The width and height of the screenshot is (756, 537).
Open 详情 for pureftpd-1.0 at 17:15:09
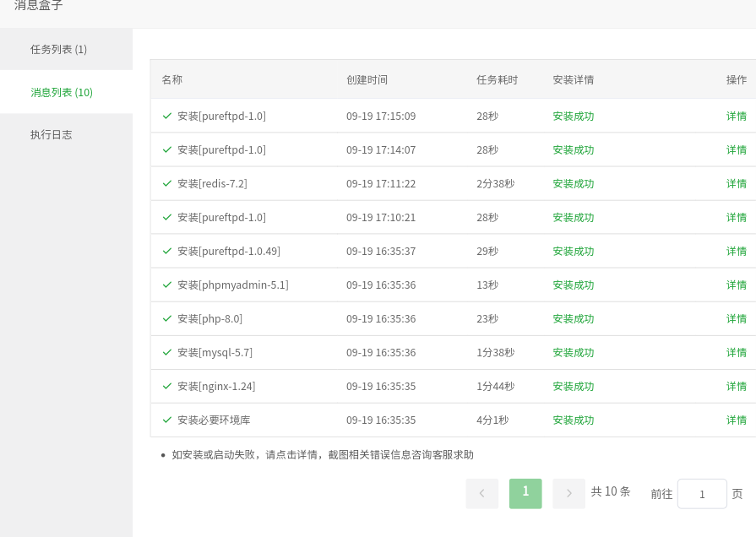click(x=737, y=117)
